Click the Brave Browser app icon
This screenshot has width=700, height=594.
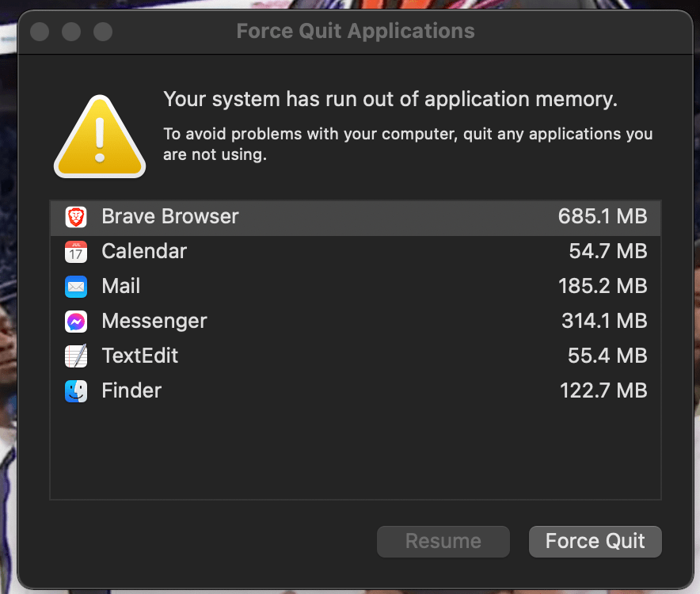point(76,217)
